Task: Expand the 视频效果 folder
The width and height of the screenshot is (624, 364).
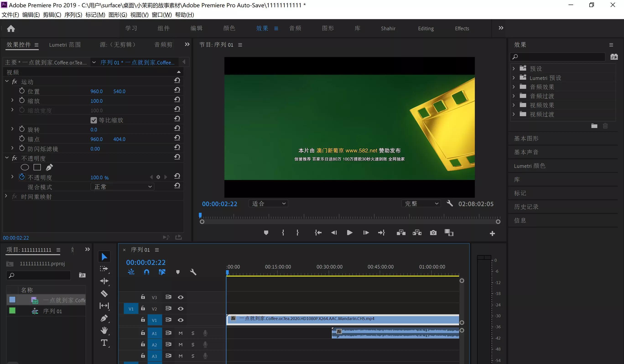Action: pyautogui.click(x=514, y=105)
